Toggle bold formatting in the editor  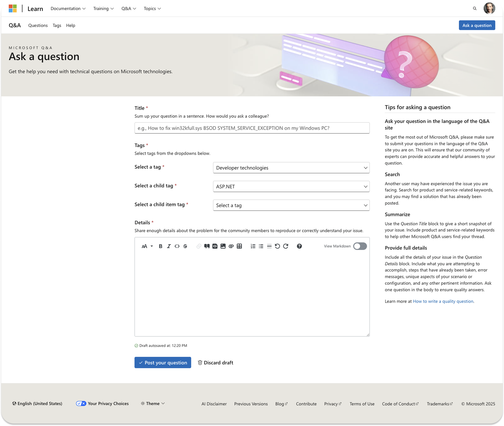coord(160,246)
